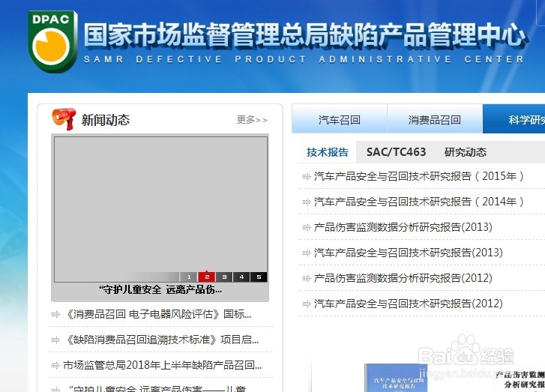This screenshot has height=392, width=545.
Task: Open 汽车产品安全与召回技术研究报告（2015年）
Action: click(x=419, y=176)
